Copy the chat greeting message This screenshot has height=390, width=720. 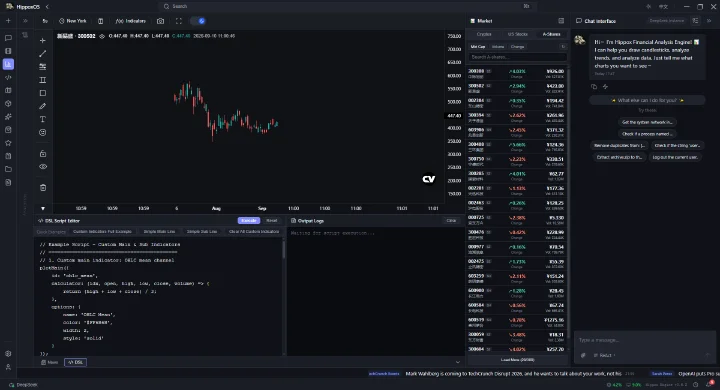(594, 87)
